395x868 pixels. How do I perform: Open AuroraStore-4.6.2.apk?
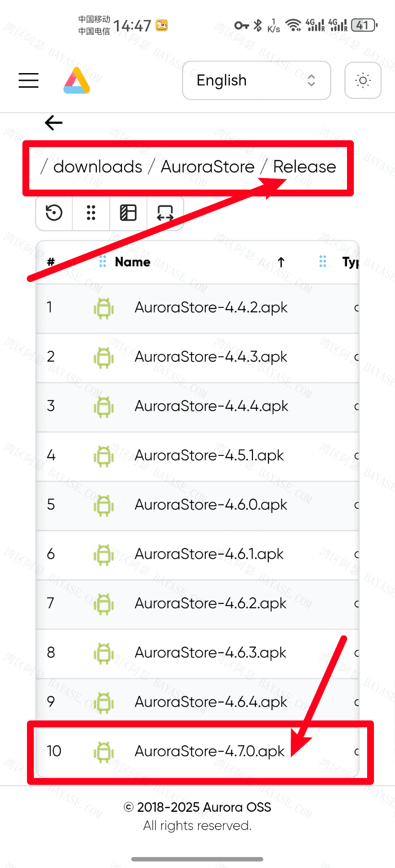pos(211,603)
